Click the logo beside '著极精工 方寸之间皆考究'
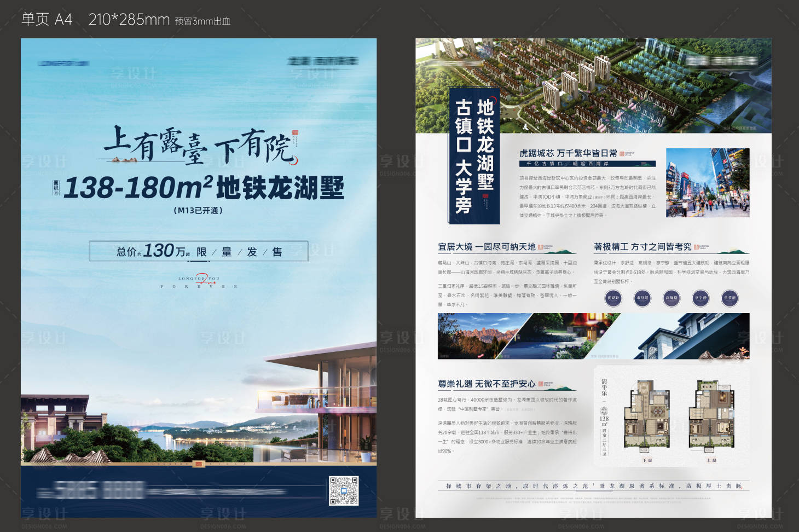Image resolution: width=799 pixels, height=532 pixels. 702,247
